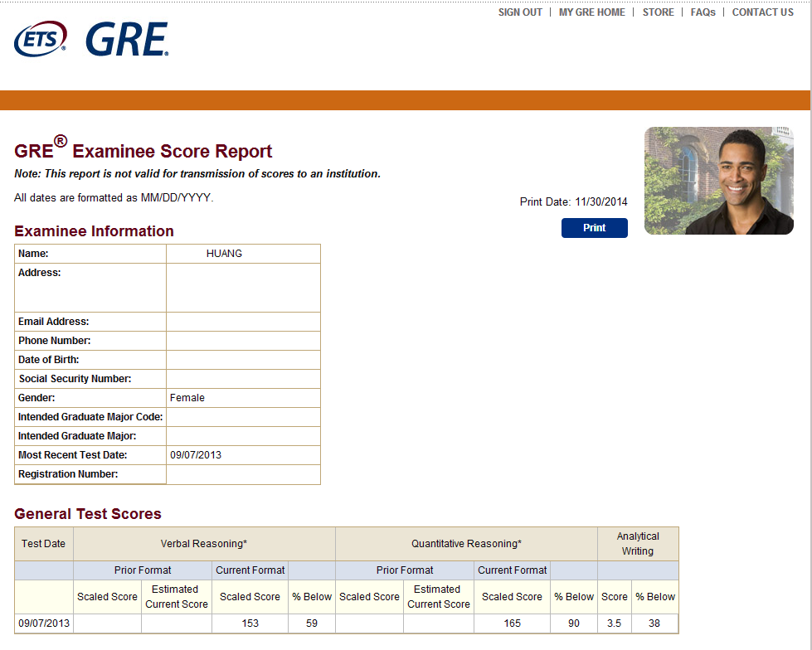Click the Phone Number: label
This screenshot has width=812, height=650.
(x=55, y=341)
